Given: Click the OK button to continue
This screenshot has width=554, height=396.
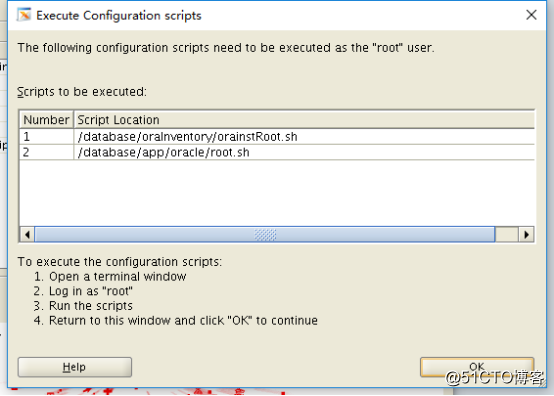Looking at the screenshot, I should [477, 367].
